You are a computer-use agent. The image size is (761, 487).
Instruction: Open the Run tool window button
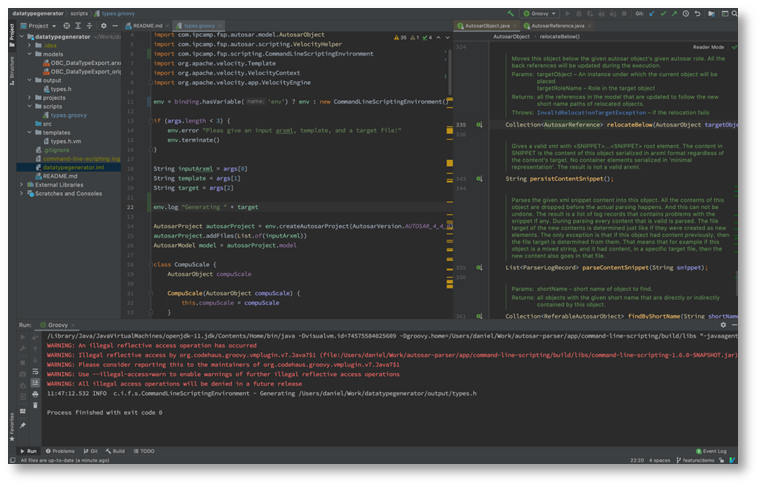point(29,452)
